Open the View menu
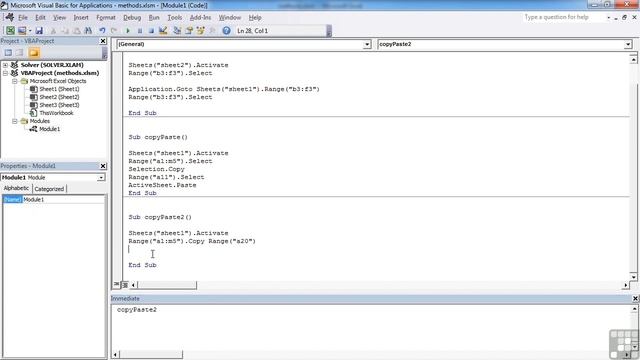 (59, 18)
